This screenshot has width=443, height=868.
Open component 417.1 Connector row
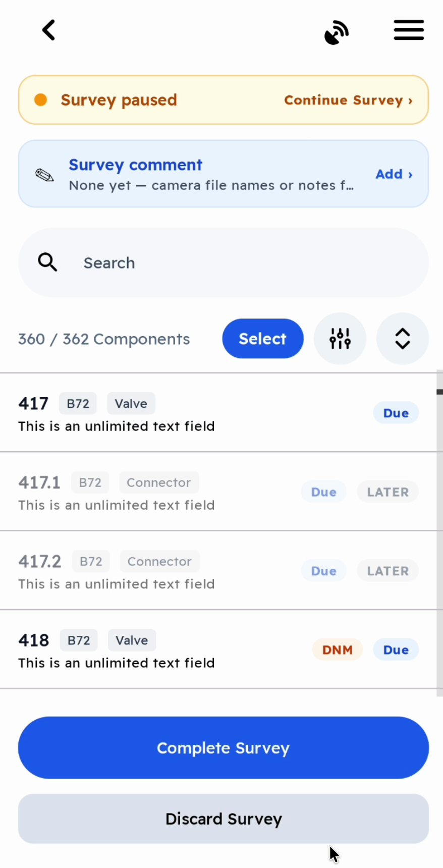218,492
